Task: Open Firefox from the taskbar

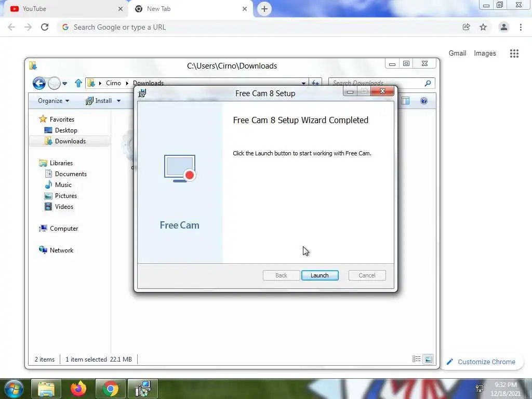Action: 78,389
